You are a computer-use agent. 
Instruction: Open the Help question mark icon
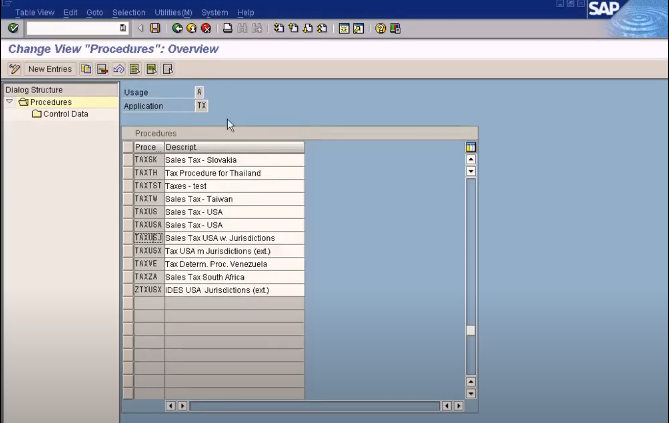coord(381,28)
